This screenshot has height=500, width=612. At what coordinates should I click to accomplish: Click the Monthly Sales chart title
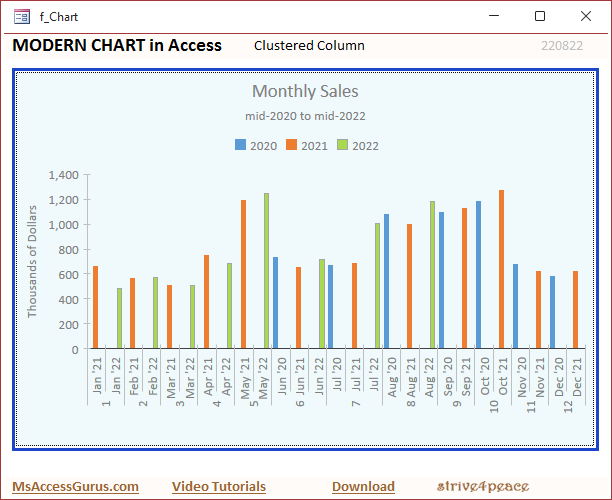pos(305,92)
